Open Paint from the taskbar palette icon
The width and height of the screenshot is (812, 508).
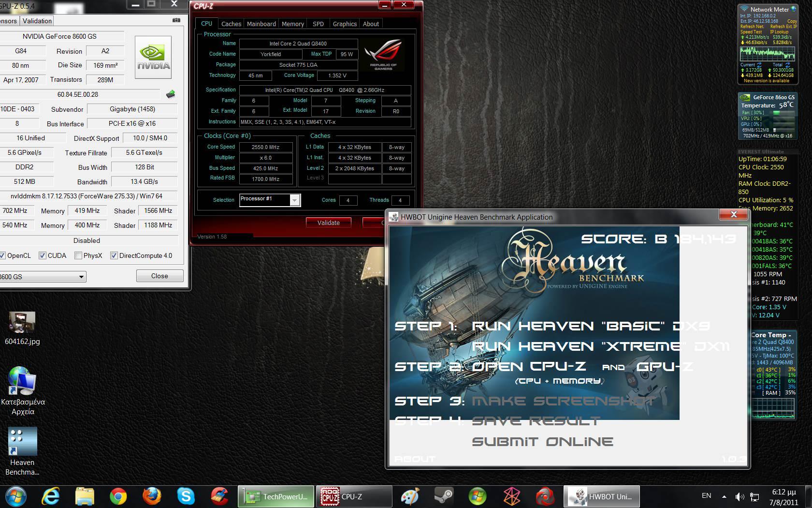pos(410,496)
